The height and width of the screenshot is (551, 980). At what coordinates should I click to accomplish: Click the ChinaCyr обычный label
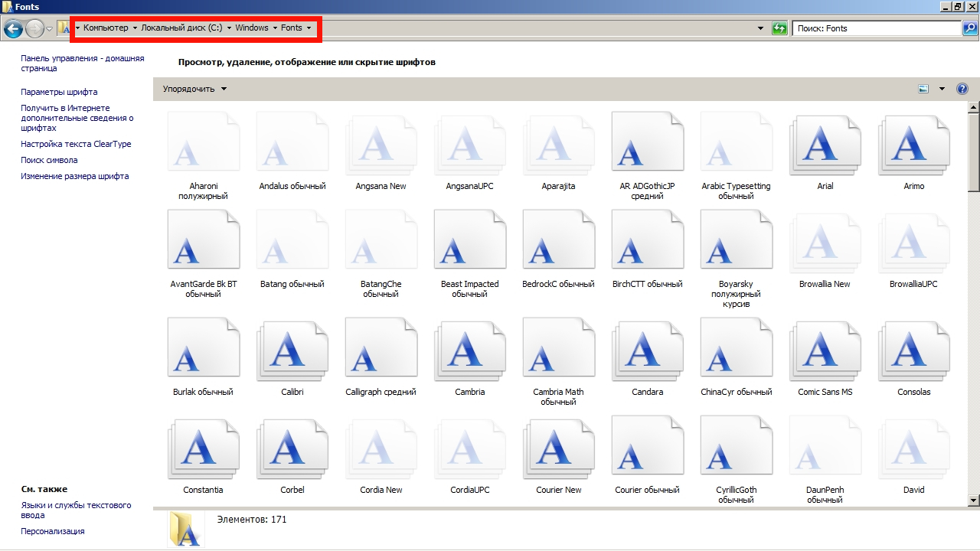click(x=736, y=392)
